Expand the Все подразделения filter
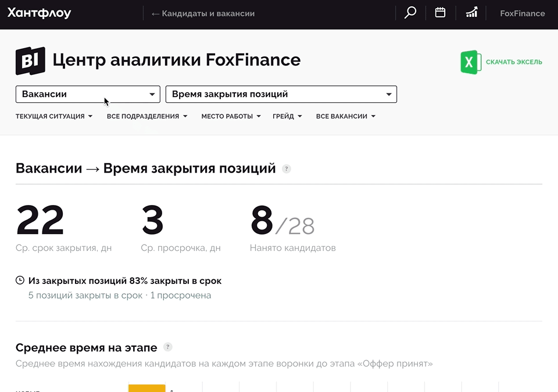Viewport: 558px width, 392px height. click(147, 116)
